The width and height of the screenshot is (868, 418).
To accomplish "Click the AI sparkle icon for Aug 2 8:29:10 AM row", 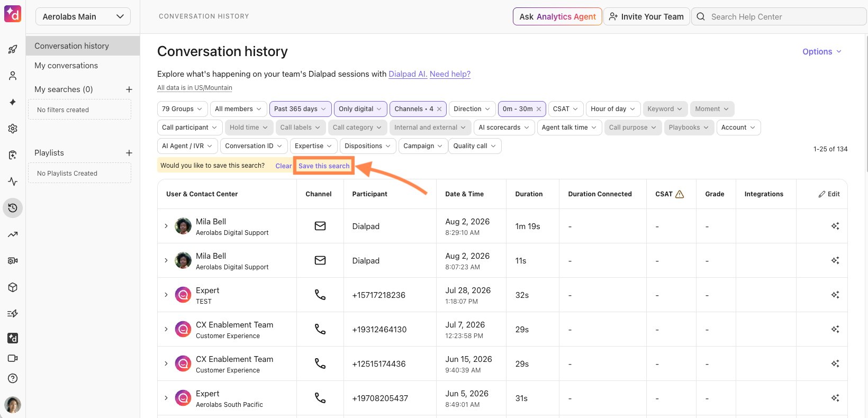I will [835, 226].
